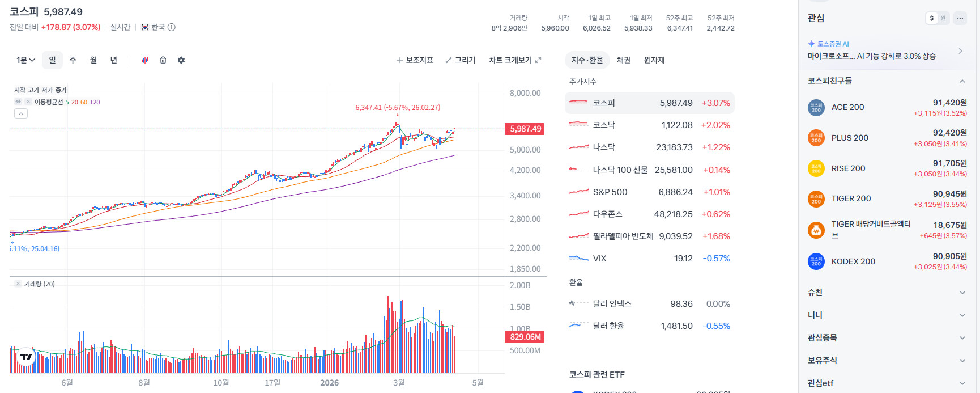Click the trash icon in chart toolbar

[163, 60]
